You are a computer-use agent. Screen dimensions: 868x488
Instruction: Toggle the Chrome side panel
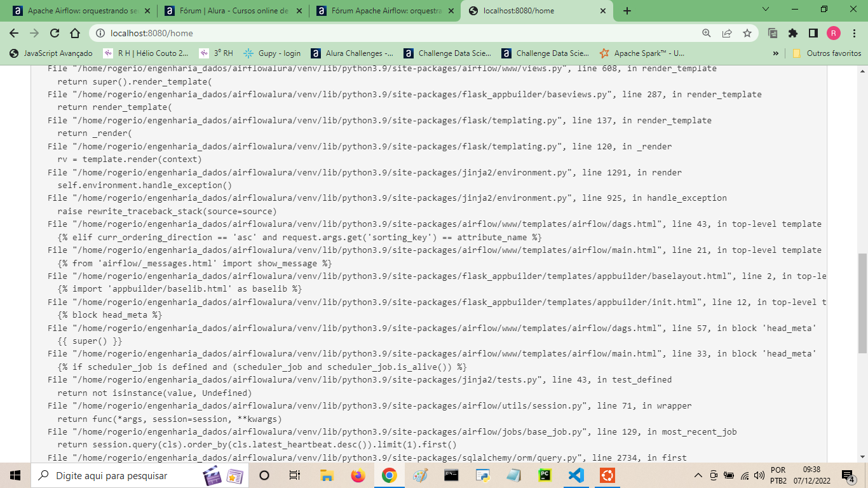pos(813,33)
